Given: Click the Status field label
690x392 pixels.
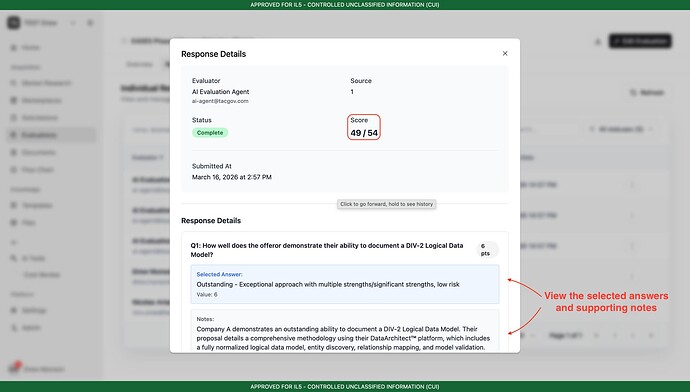Looking at the screenshot, I should 202,120.
